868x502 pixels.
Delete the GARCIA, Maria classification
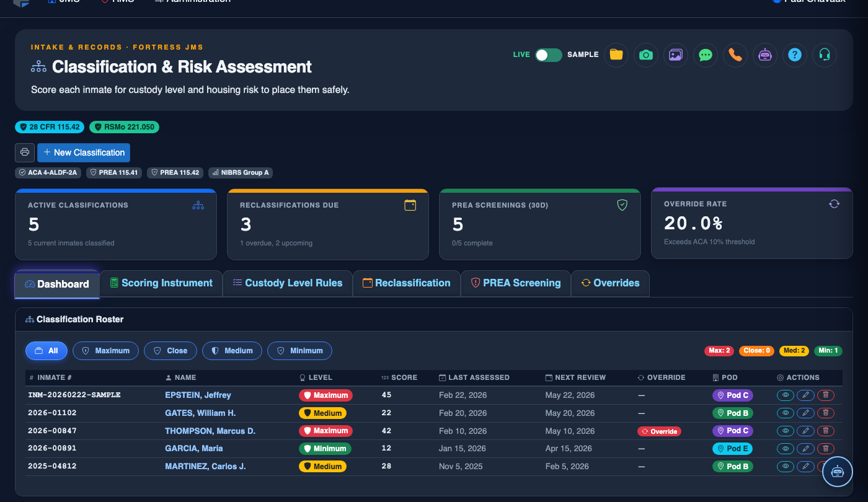pyautogui.click(x=826, y=448)
